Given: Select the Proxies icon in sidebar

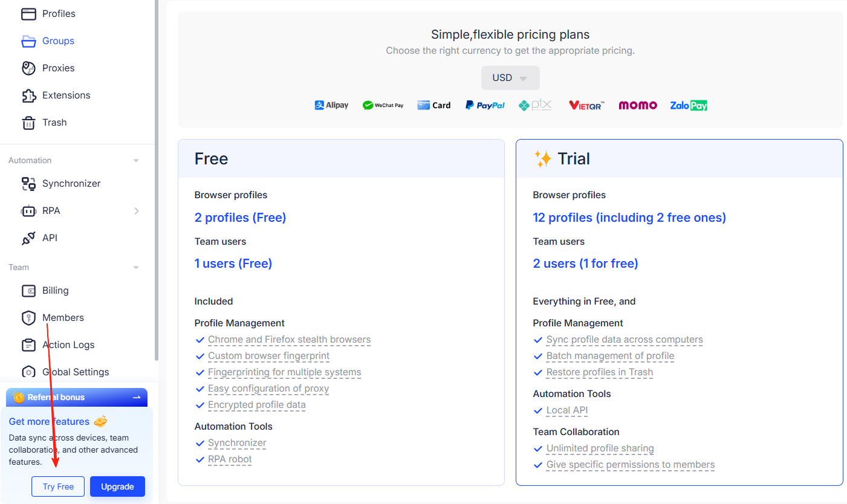Looking at the screenshot, I should [x=28, y=68].
